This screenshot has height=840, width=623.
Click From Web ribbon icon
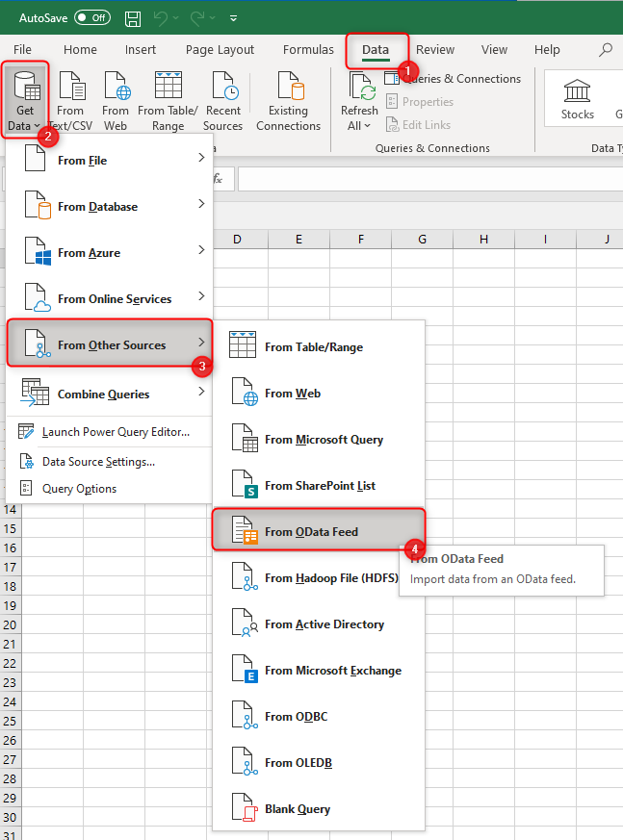pos(116,101)
